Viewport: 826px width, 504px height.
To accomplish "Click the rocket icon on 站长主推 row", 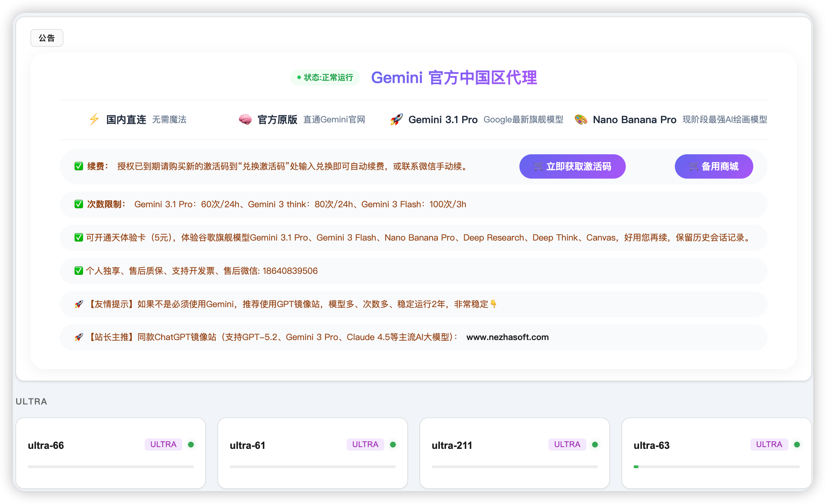I will click(79, 337).
